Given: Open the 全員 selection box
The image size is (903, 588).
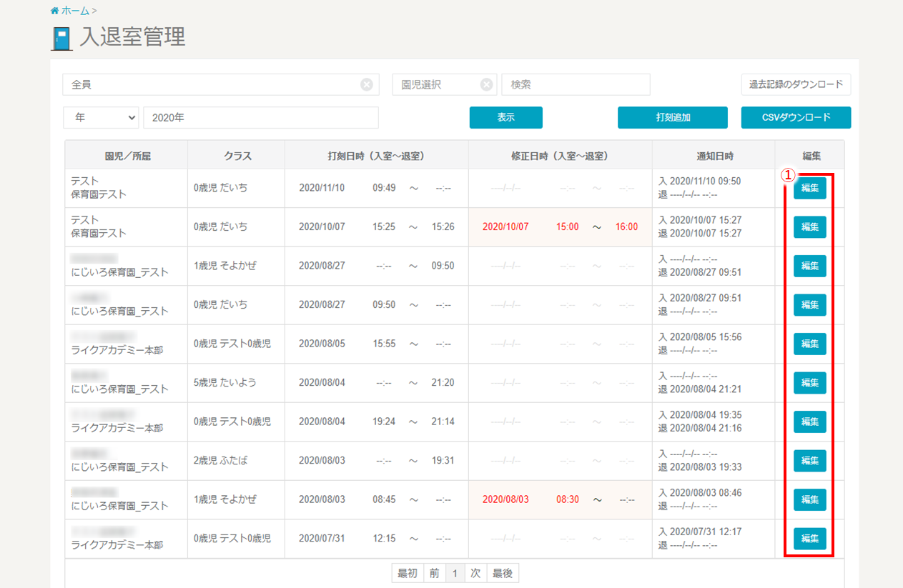Looking at the screenshot, I should click(212, 85).
